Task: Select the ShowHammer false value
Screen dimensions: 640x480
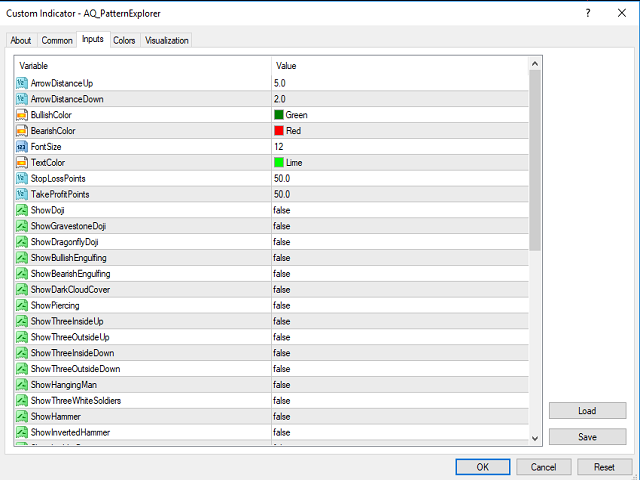Action: pos(282,417)
